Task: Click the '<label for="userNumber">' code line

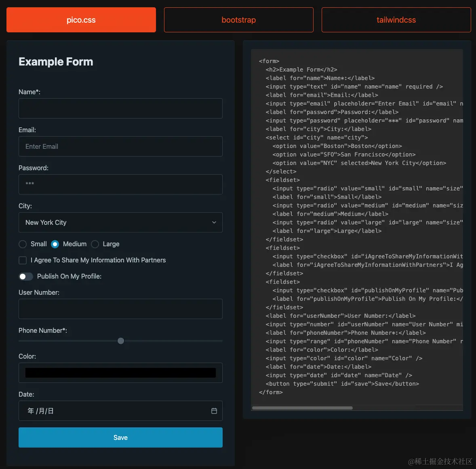Action: tap(341, 316)
